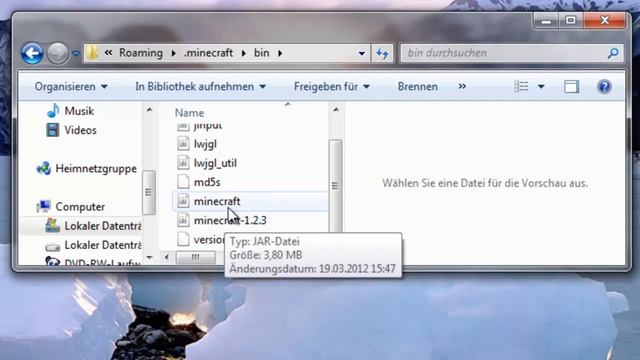Click the lwjgl_util jar file icon

[x=183, y=163]
